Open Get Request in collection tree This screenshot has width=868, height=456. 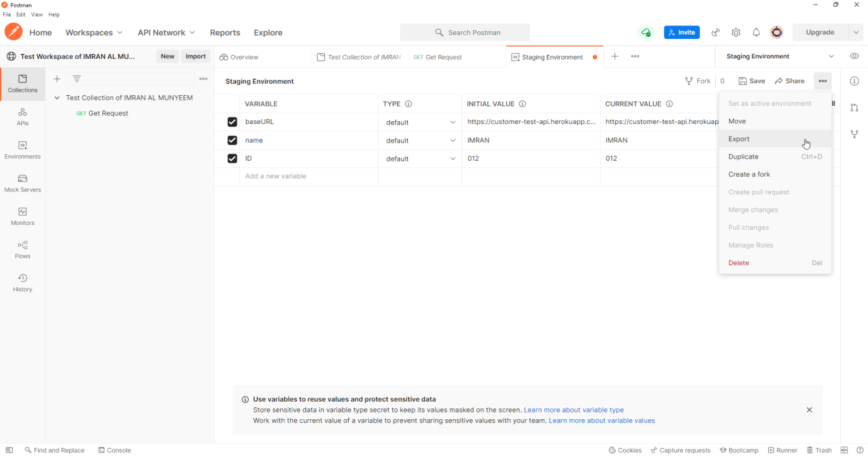pos(108,113)
